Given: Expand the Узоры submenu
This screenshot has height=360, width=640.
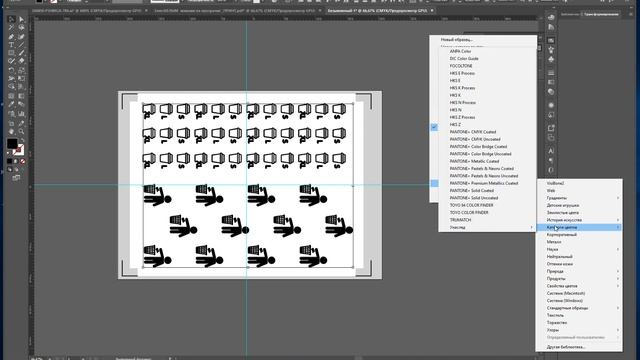Looking at the screenshot, I should (579, 330).
